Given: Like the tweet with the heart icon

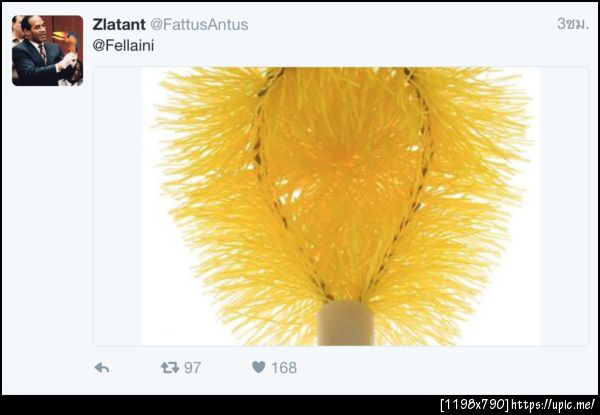Looking at the screenshot, I should pyautogui.click(x=259, y=367).
